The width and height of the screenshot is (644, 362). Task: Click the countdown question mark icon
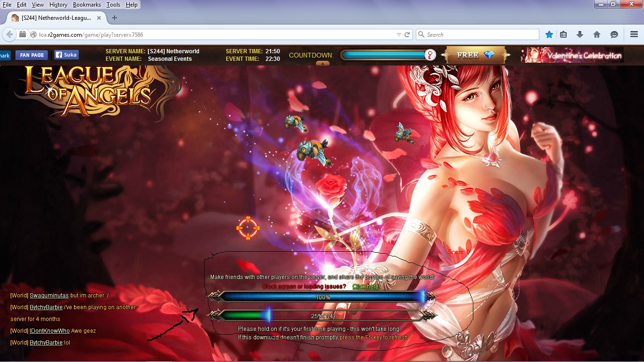430,55
